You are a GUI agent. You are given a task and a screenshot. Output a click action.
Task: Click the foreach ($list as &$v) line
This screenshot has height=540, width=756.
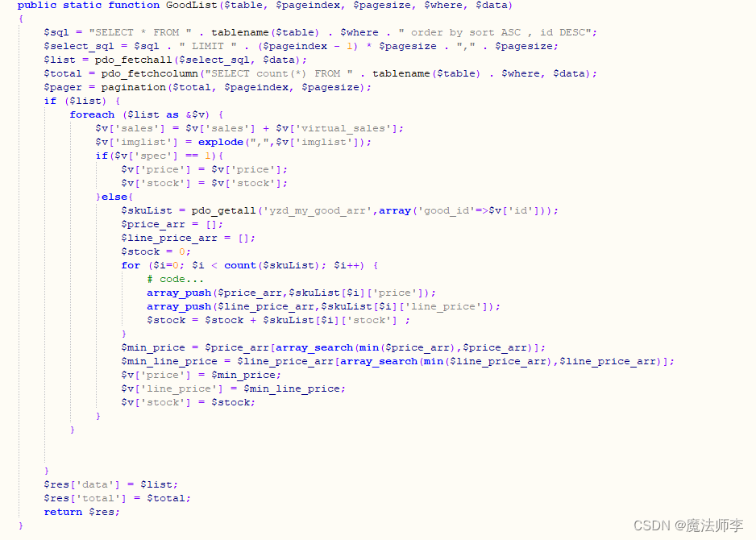(x=147, y=114)
